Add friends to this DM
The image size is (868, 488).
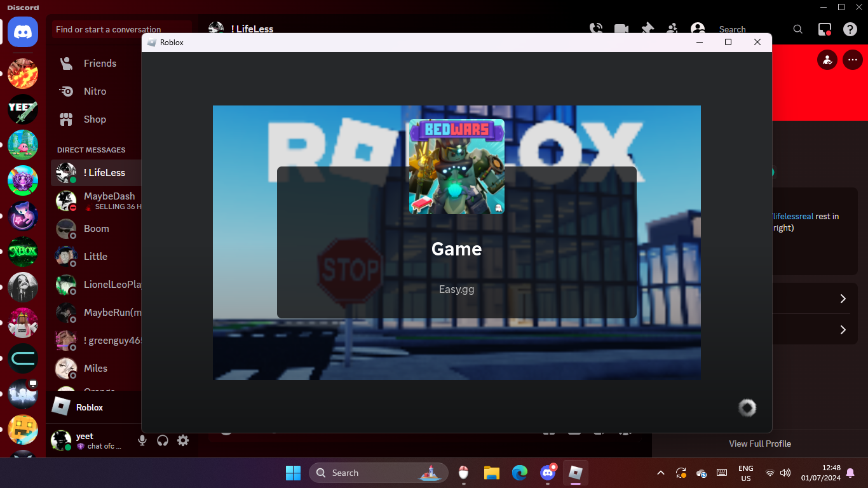tap(672, 29)
